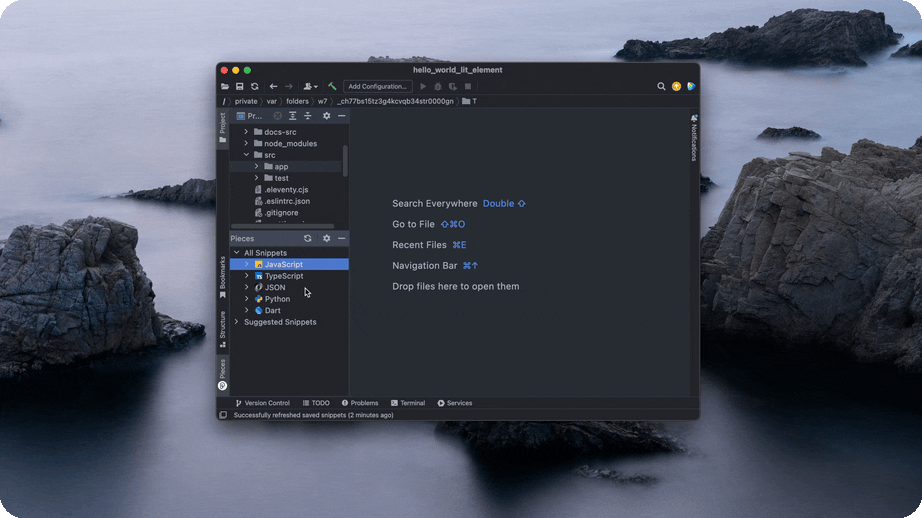922x518 pixels.
Task: Toggle the Structure side tool tab
Action: (222, 329)
